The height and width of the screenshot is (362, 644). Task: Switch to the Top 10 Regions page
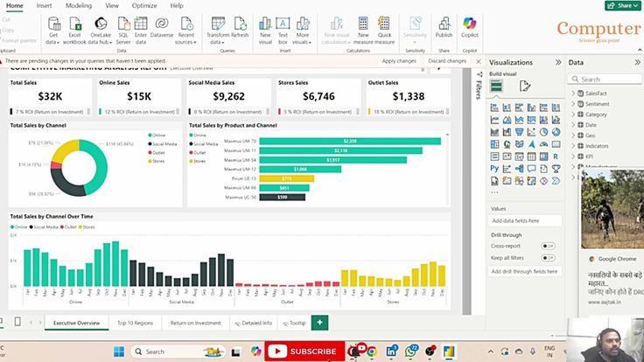coord(135,323)
